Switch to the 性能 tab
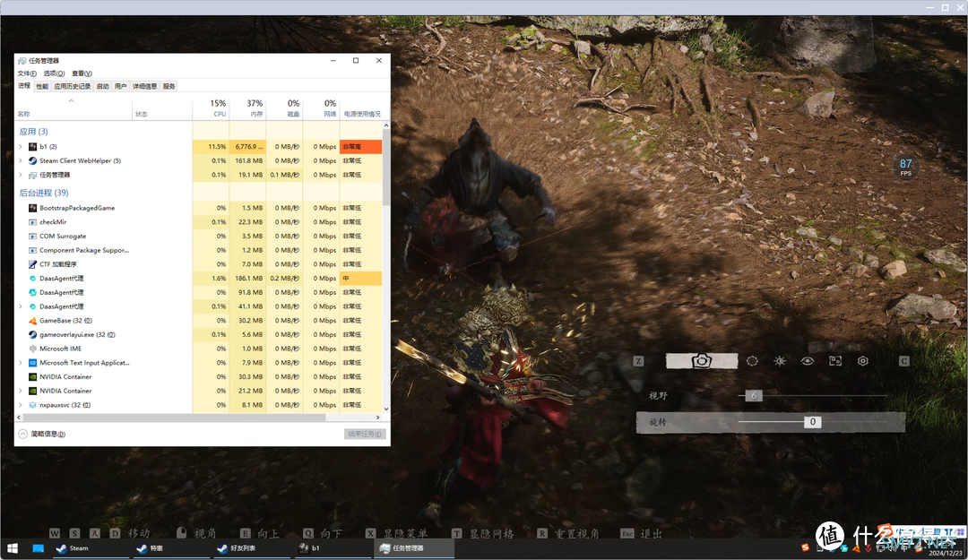968x560 pixels. (x=42, y=86)
